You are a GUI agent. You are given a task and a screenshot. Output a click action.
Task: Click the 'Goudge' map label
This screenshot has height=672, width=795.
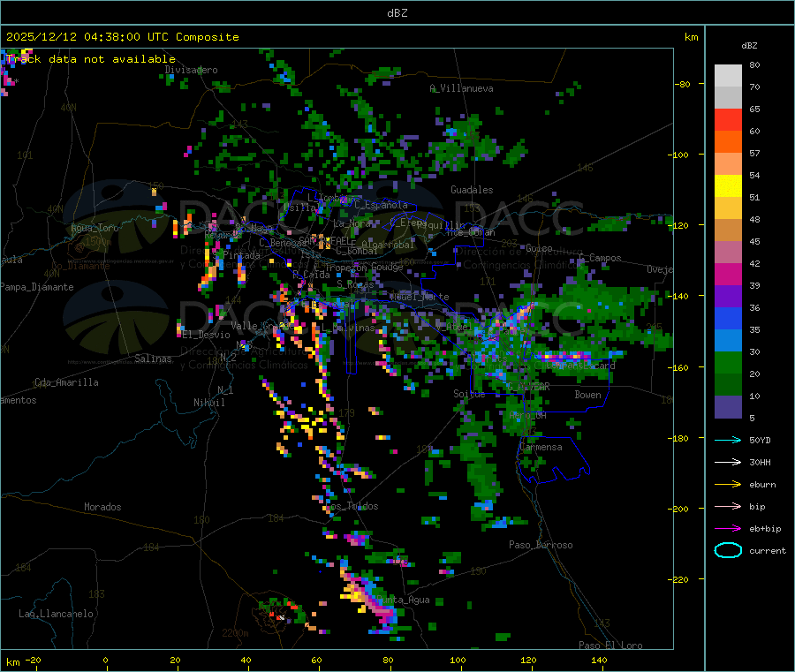pos(388,267)
